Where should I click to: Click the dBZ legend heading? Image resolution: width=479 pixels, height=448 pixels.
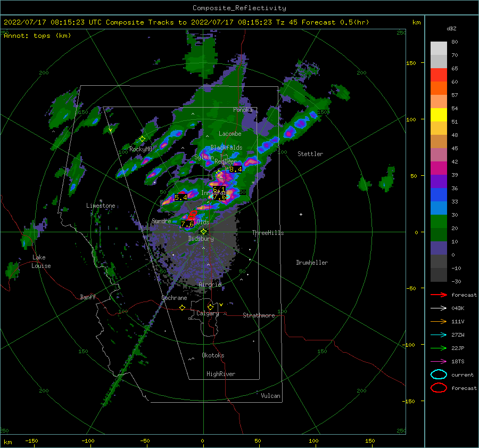click(x=451, y=28)
